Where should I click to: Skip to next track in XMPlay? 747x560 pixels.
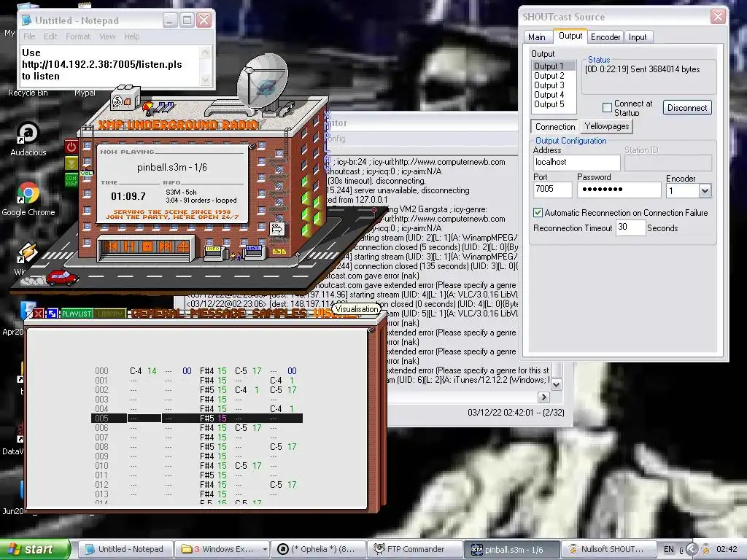pyautogui.click(x=166, y=246)
